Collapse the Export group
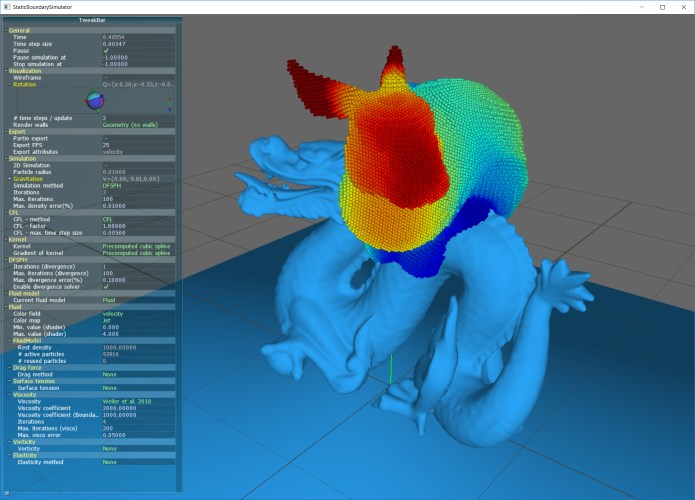The width and height of the screenshot is (695, 500). pos(6,132)
